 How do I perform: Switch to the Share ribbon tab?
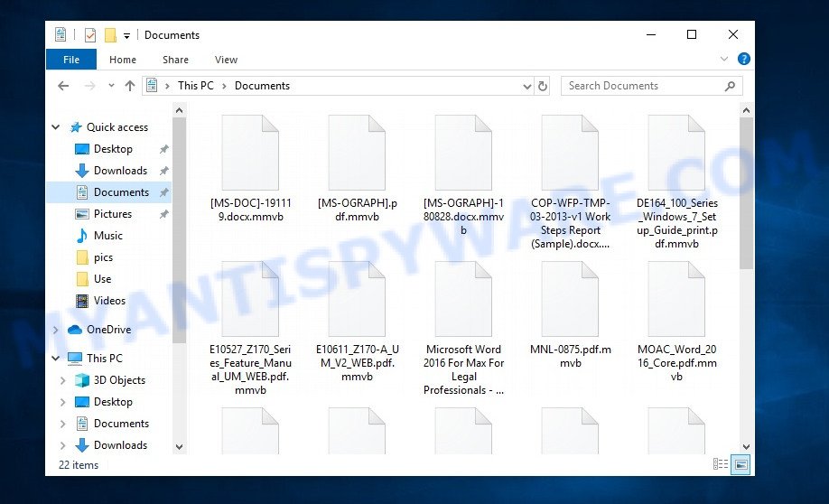[175, 60]
